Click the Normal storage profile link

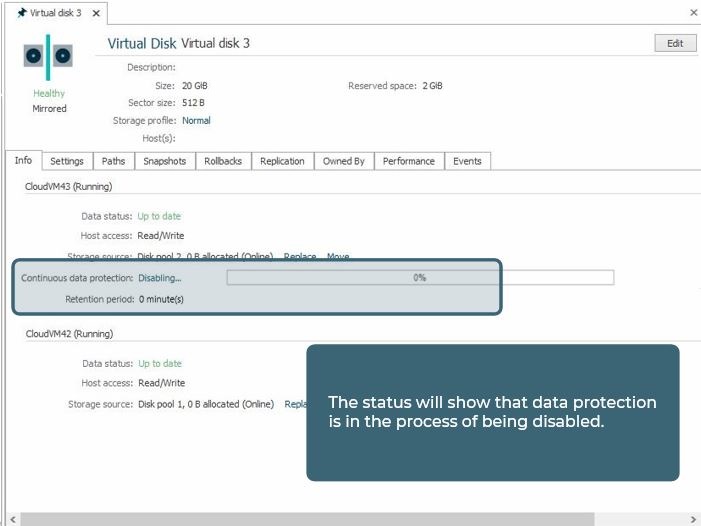(196, 121)
